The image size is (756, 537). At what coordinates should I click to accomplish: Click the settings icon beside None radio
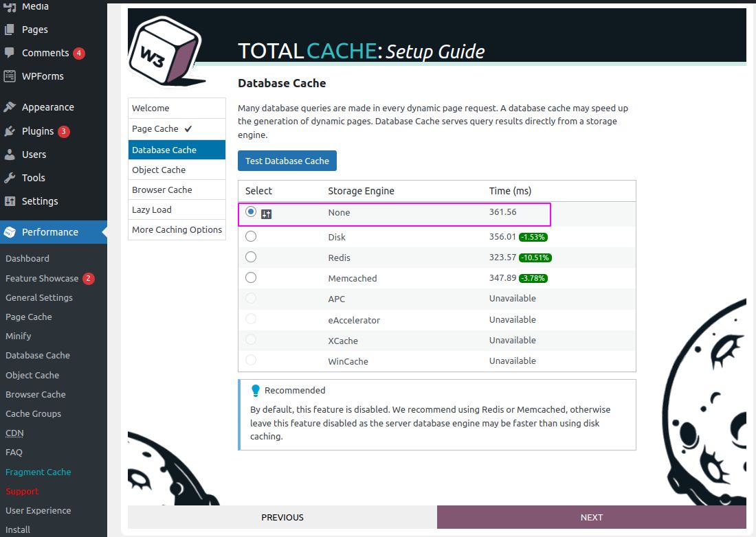click(266, 214)
